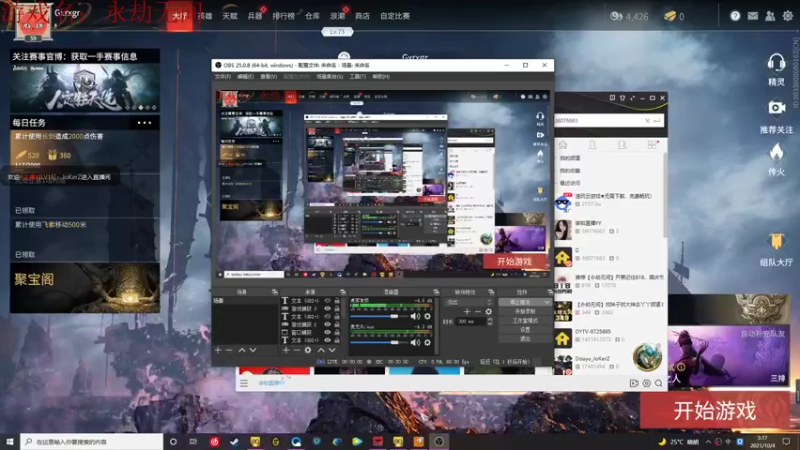Switch to 商店 tab in game nav
Viewport: 800px width, 450px height.
point(362,16)
